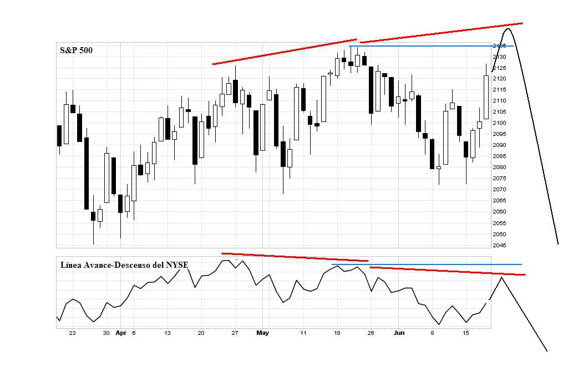Click the 2115 price axis label
The width and height of the screenshot is (568, 392).
point(500,90)
